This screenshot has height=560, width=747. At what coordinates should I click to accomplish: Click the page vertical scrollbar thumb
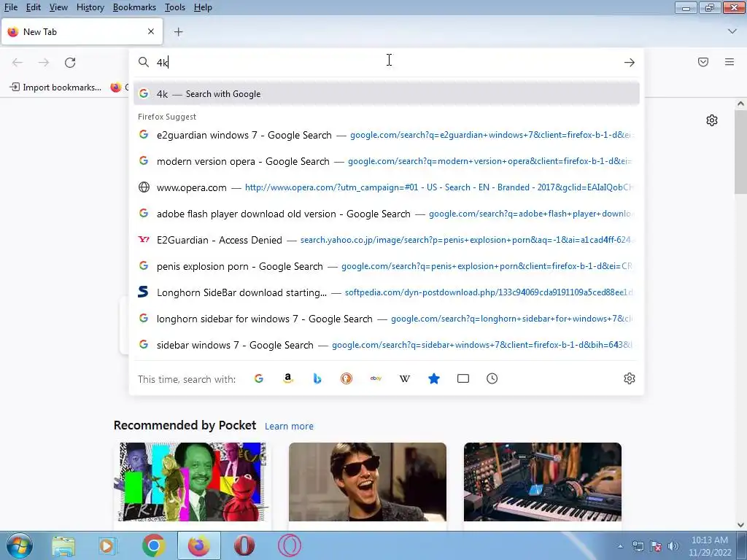coord(740,152)
